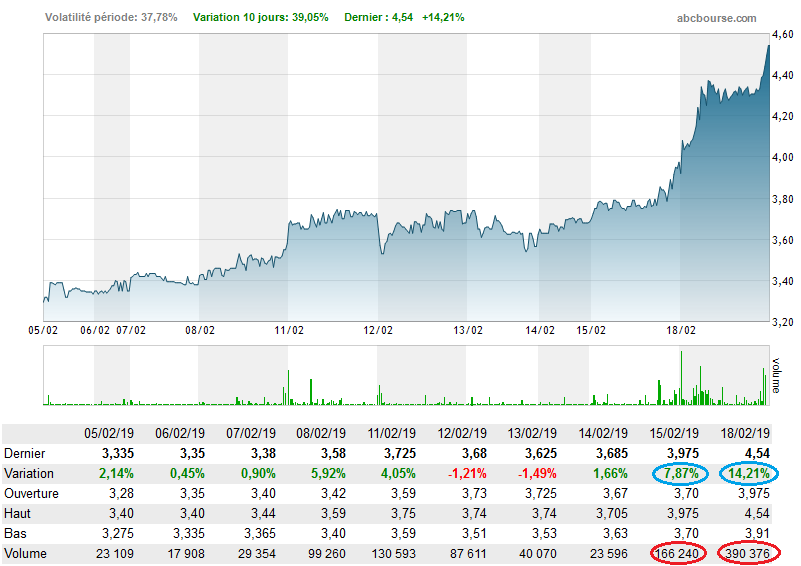Click the variation value 1,66%
This screenshot has height=566, width=801.
pyautogui.click(x=610, y=474)
